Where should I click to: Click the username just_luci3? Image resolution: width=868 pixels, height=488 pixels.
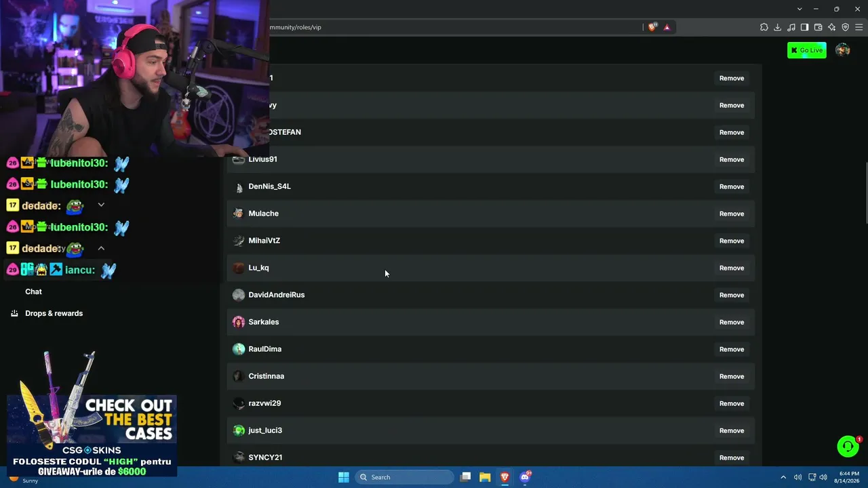pos(265,430)
